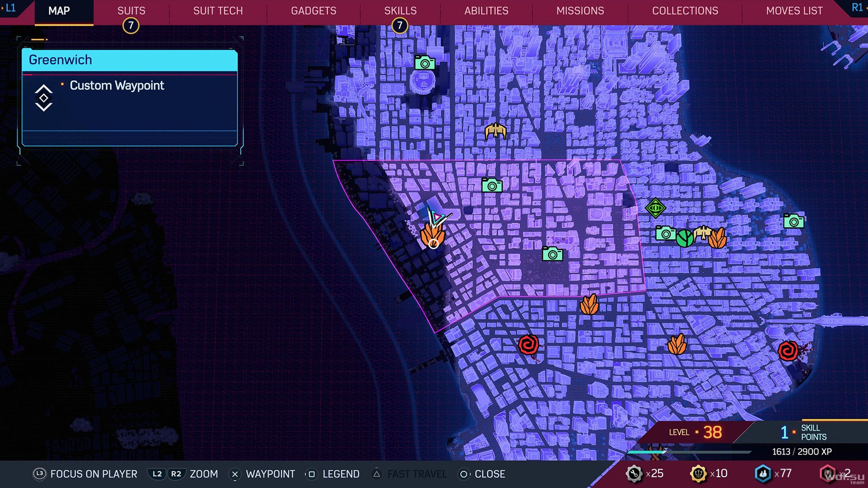Click the FAST TRAVEL prompt

[x=409, y=474]
